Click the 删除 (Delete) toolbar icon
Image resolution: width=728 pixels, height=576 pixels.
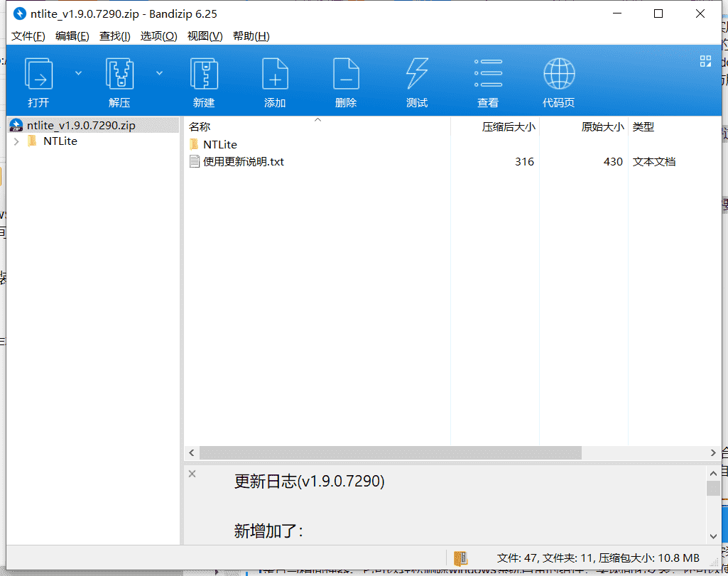[x=346, y=74]
